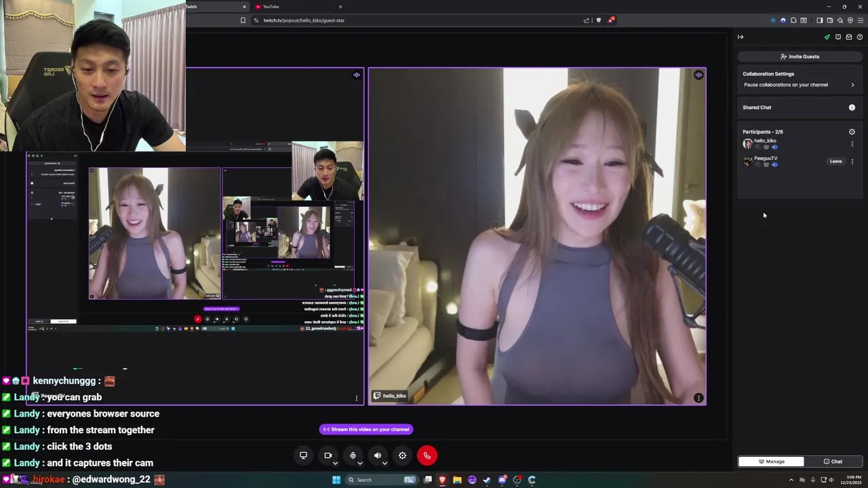Open three-dot menu for hello_kiko participant
Screen dimensions: 868x488
[x=852, y=144]
